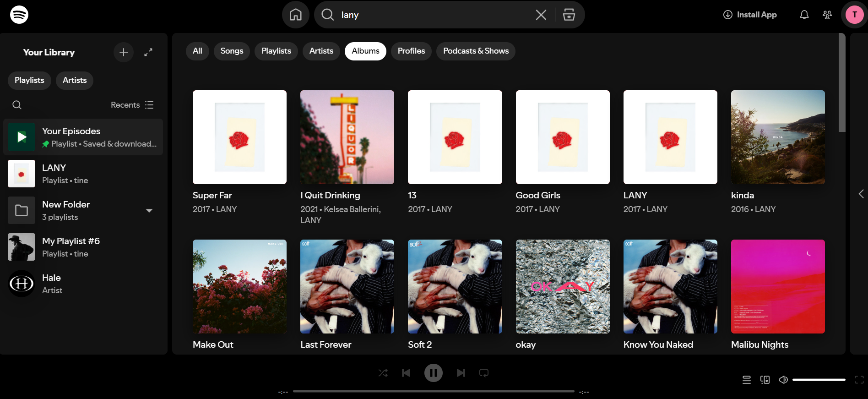The width and height of the screenshot is (868, 399).
Task: Open the Know You Naked album cover
Action: [x=670, y=286]
